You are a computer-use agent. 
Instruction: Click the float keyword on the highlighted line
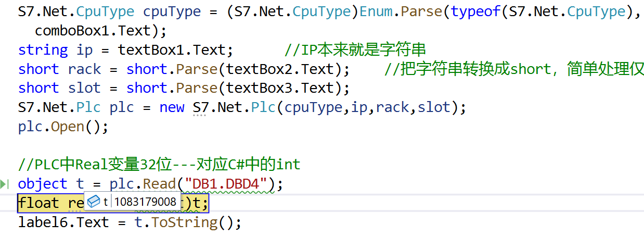pyautogui.click(x=38, y=203)
